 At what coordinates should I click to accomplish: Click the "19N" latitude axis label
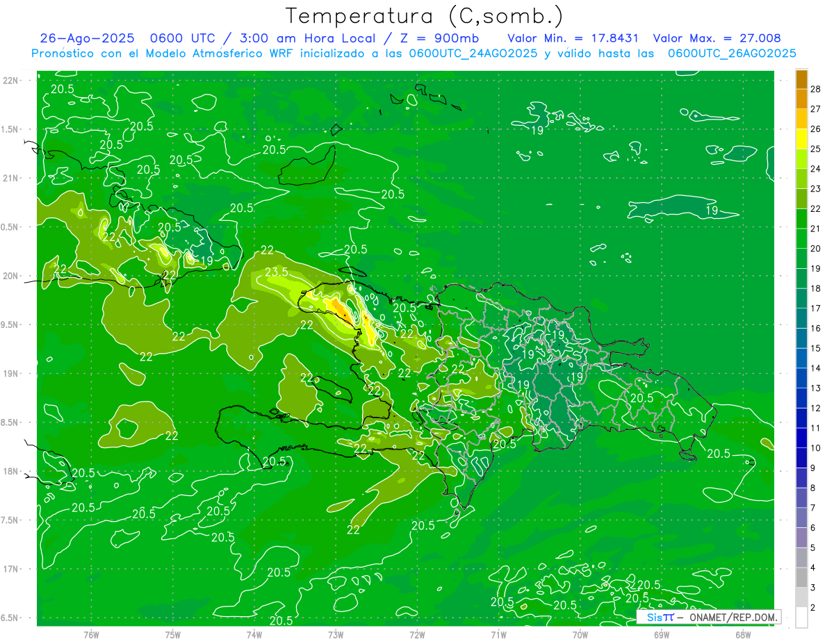tap(11, 374)
